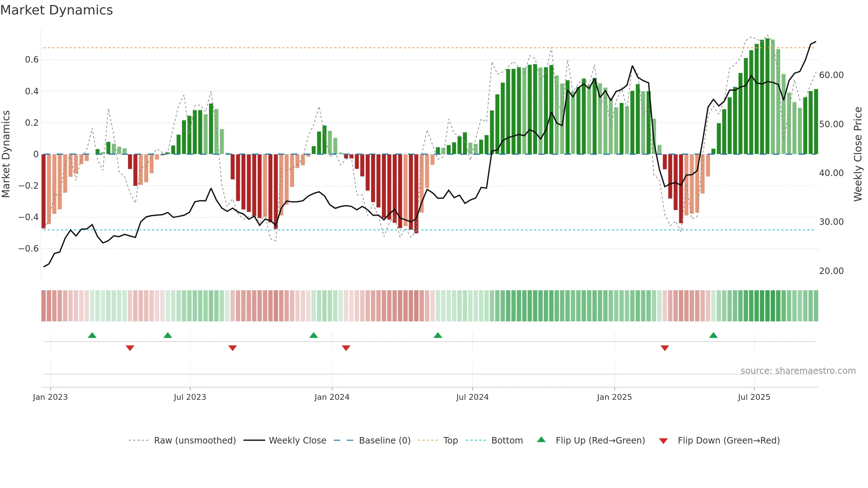Toggle the Bottom legend entry
The height and width of the screenshot is (488, 868).
[494, 440]
